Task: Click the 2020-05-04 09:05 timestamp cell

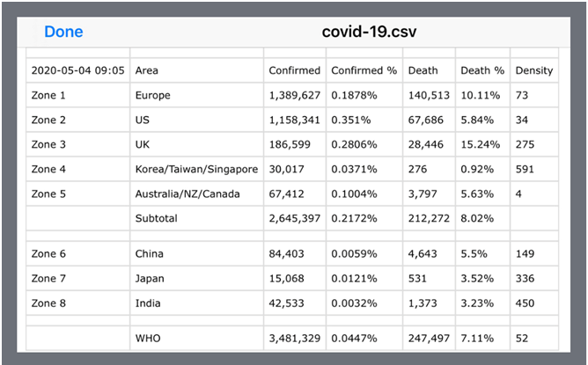Action: point(77,70)
